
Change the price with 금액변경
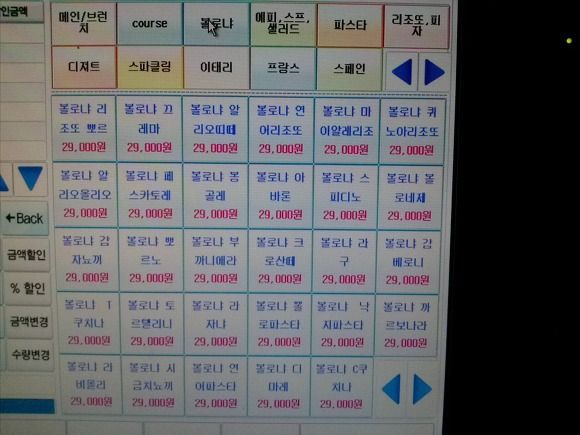coord(29,321)
